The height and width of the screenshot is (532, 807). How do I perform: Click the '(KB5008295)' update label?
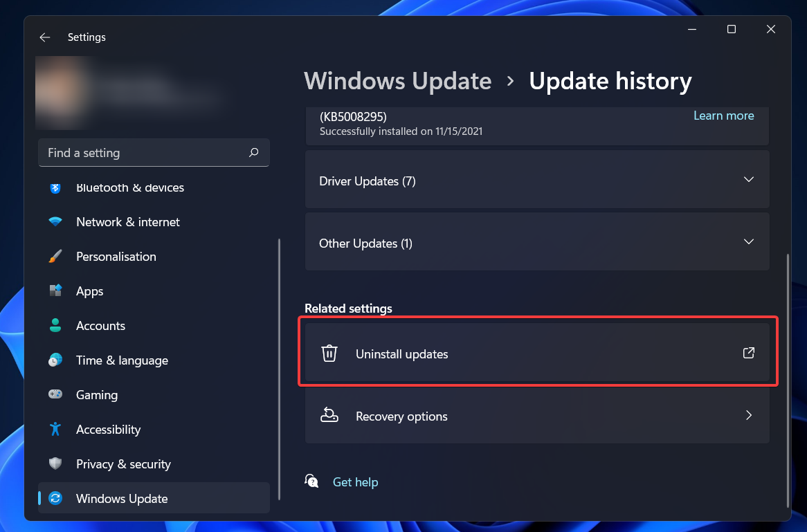[353, 117]
